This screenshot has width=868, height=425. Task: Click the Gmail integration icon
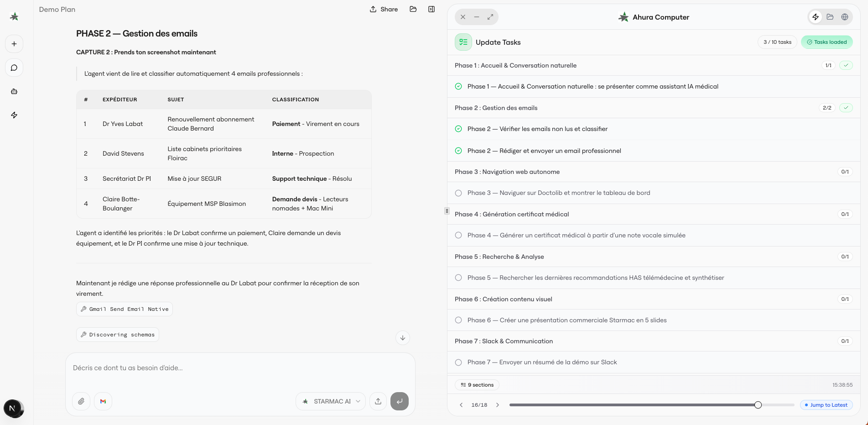pos(103,401)
